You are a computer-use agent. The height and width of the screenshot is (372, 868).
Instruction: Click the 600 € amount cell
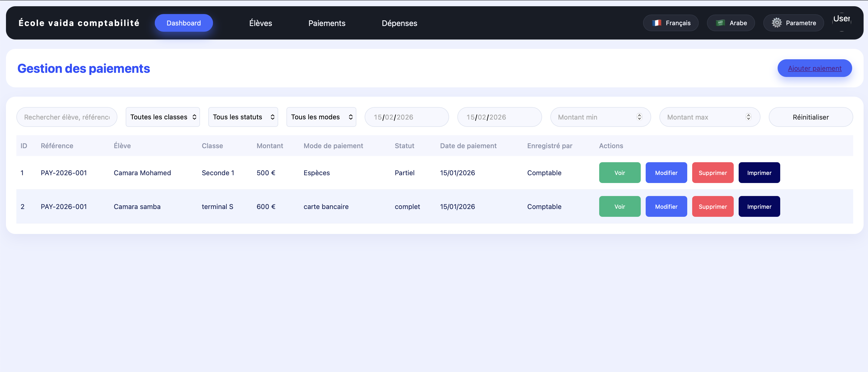(266, 206)
